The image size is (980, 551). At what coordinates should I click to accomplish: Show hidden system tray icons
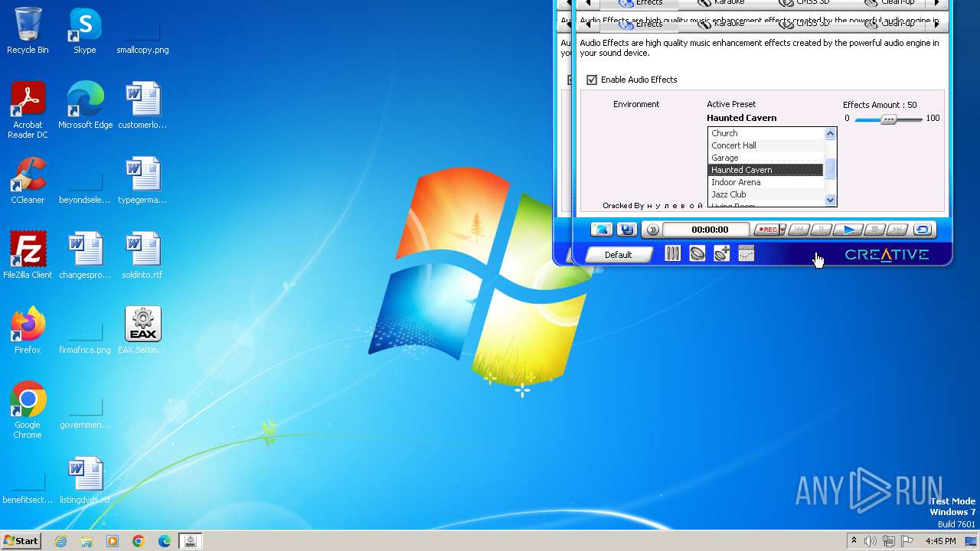coord(854,541)
